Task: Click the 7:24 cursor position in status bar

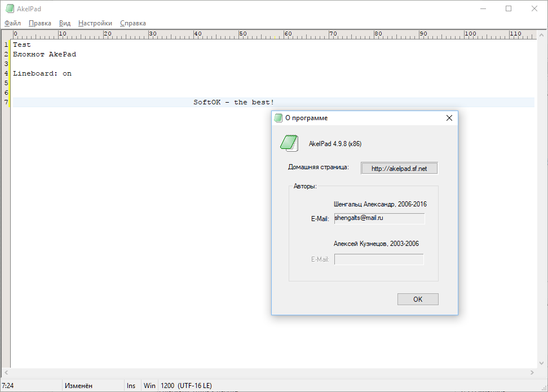Action: (x=8, y=386)
